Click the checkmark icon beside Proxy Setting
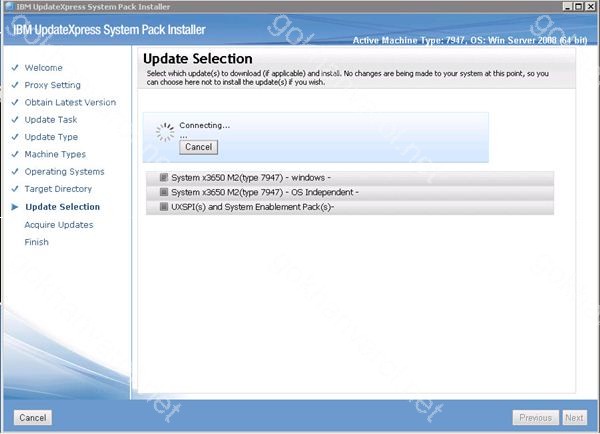The image size is (600, 434). 14,85
